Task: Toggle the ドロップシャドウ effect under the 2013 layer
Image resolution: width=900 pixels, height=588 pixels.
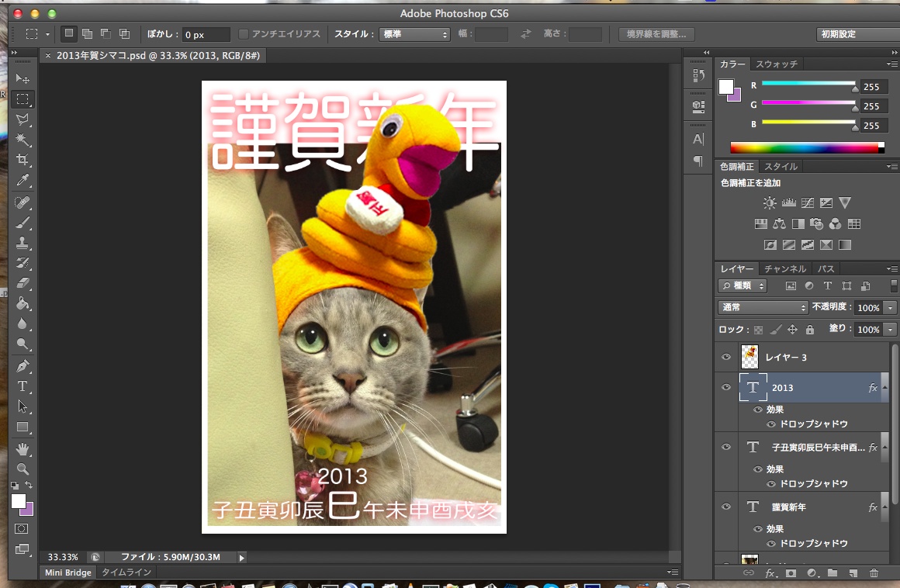Action: pos(771,424)
